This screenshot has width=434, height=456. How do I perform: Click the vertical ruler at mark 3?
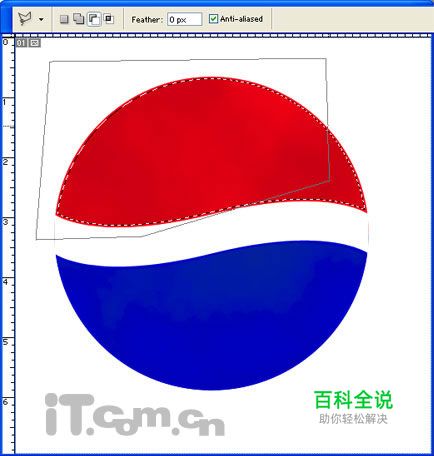click(6, 221)
